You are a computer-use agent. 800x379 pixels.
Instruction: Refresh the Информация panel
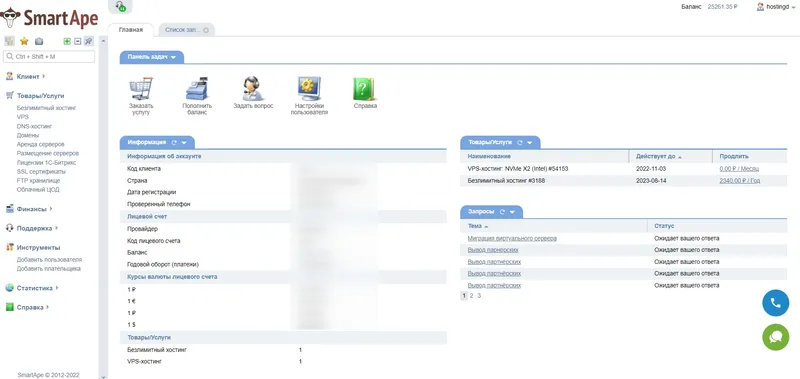click(x=174, y=142)
